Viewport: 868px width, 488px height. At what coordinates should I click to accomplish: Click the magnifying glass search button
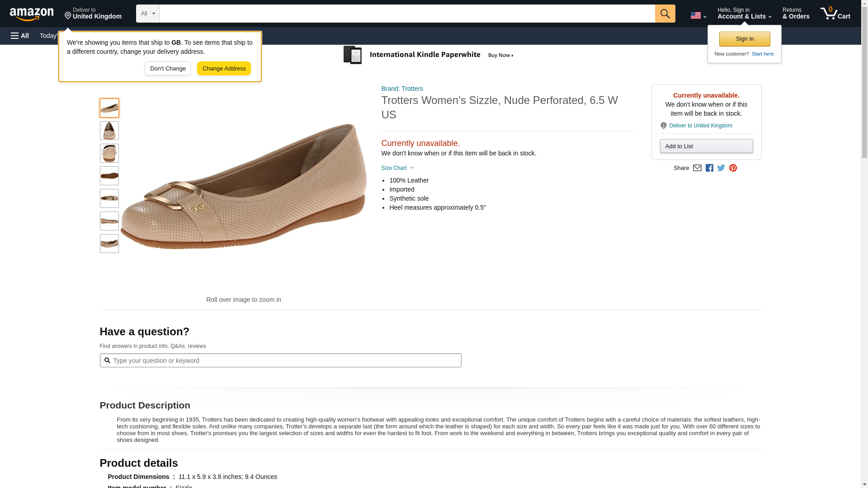click(x=665, y=14)
